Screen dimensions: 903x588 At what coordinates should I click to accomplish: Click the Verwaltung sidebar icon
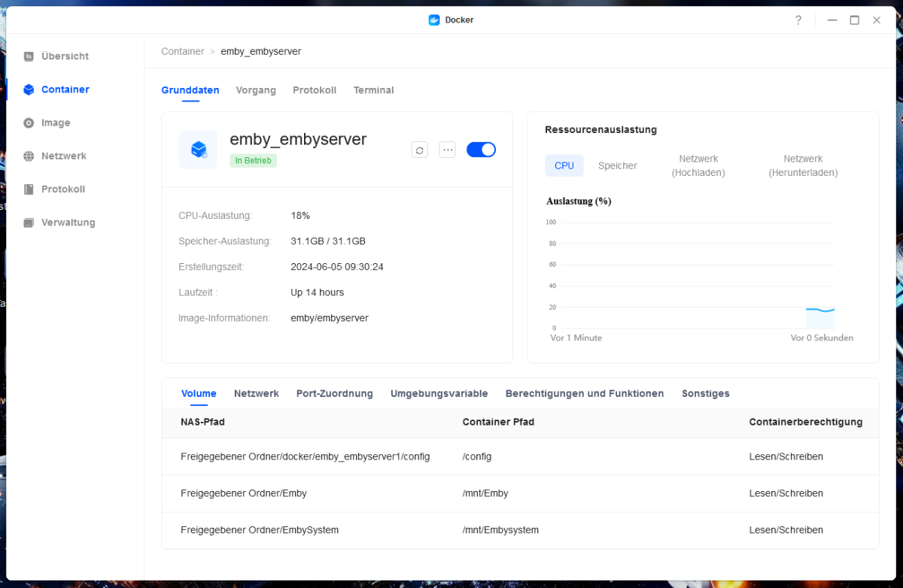pyautogui.click(x=29, y=223)
